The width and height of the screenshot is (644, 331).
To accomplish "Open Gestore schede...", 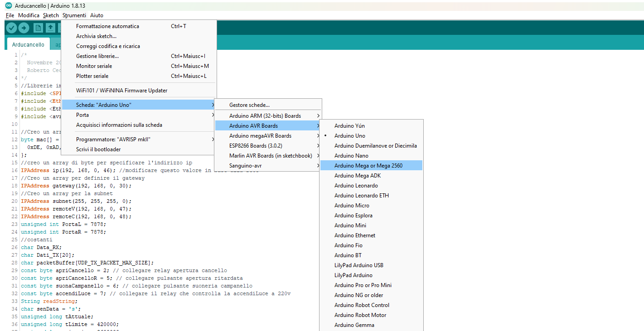I will click(268, 105).
